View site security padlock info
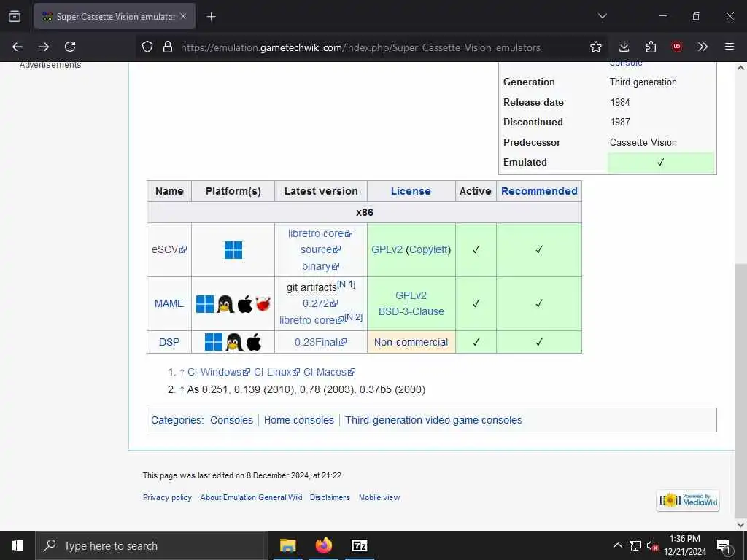Screen dimensions: 747x560 pos(168,47)
